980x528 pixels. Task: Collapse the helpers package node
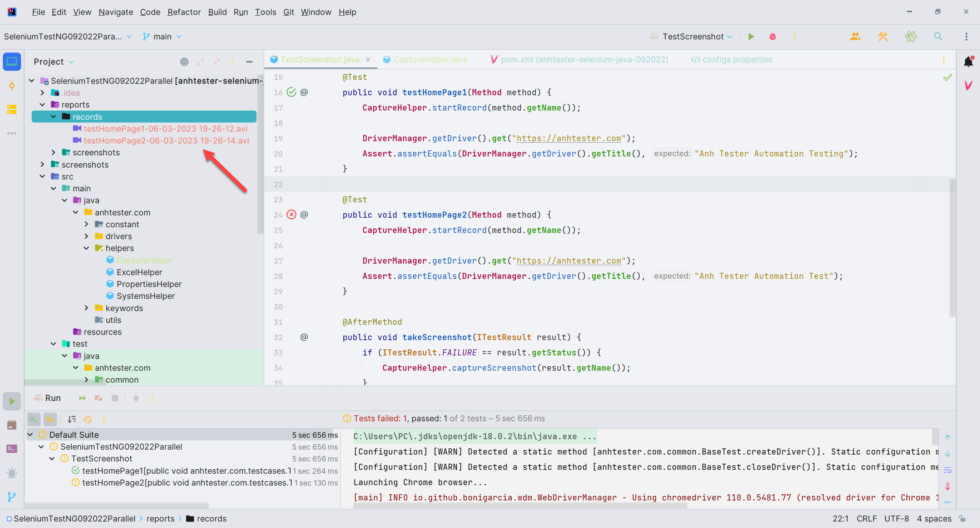point(87,248)
